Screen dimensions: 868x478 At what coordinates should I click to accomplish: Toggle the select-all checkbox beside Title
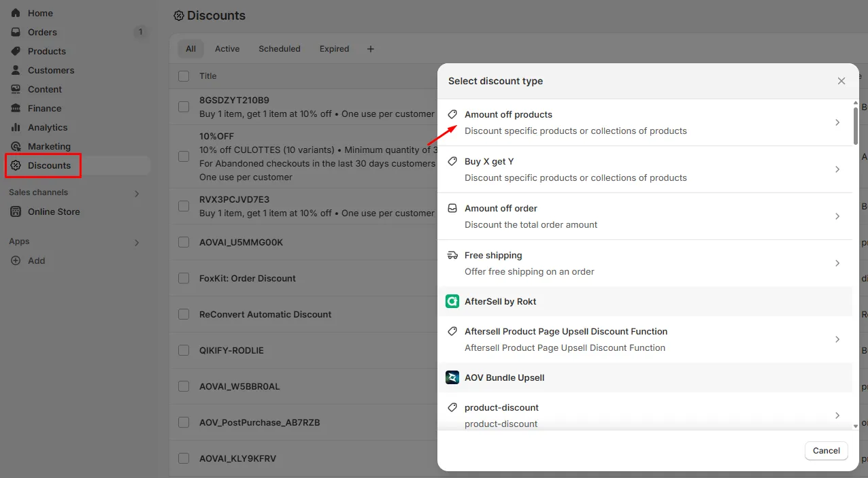(x=184, y=76)
